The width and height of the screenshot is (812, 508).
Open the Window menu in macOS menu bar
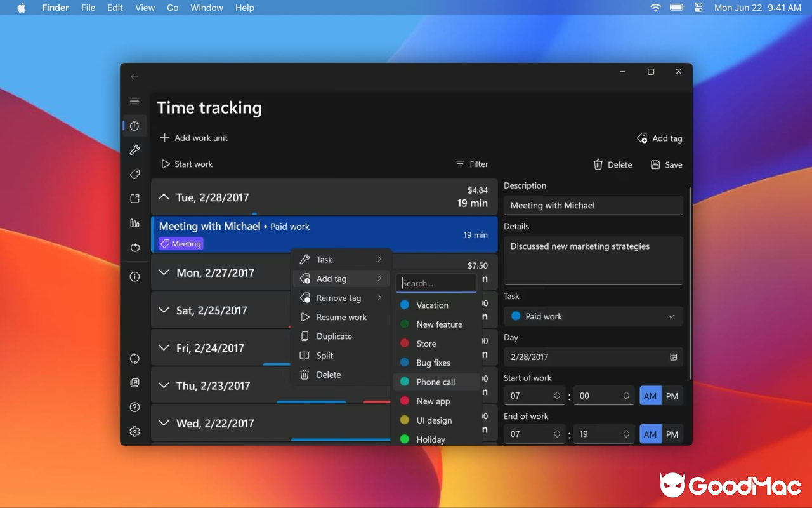[x=207, y=8]
